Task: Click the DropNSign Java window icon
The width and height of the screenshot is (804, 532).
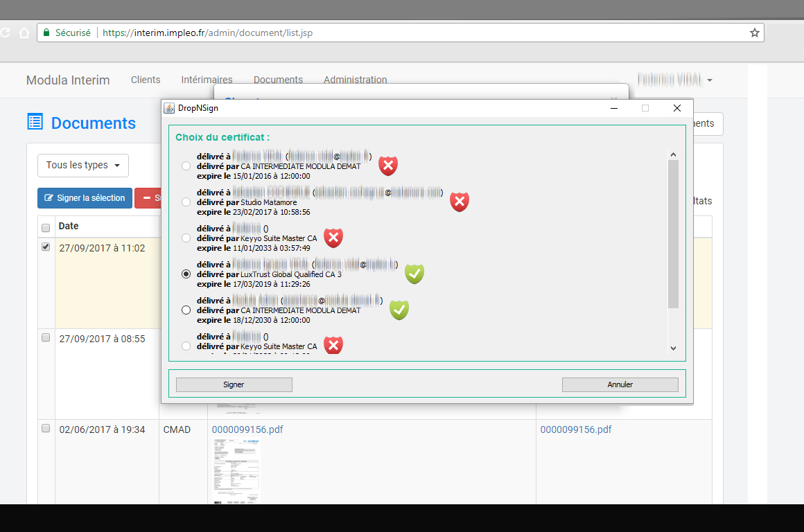Action: tap(168, 108)
